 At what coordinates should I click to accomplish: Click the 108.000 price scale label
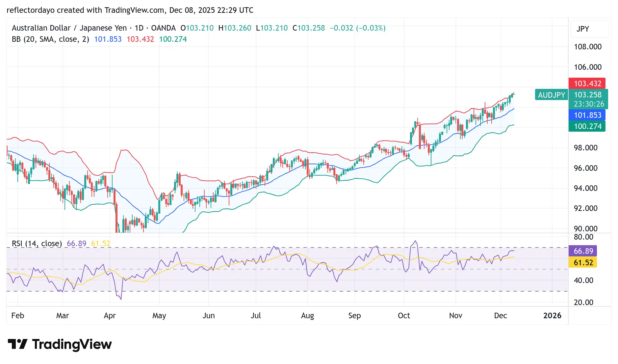pos(587,47)
